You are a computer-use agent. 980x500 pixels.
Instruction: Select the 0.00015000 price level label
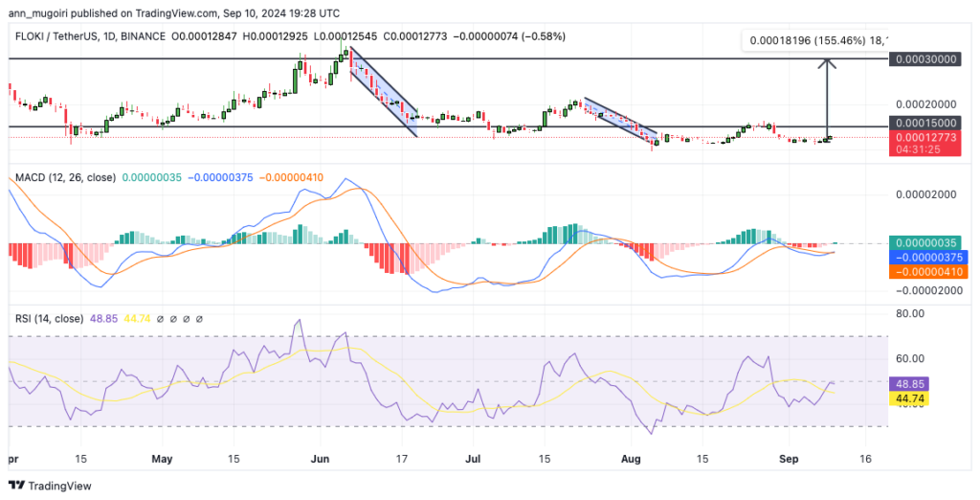pyautogui.click(x=925, y=124)
